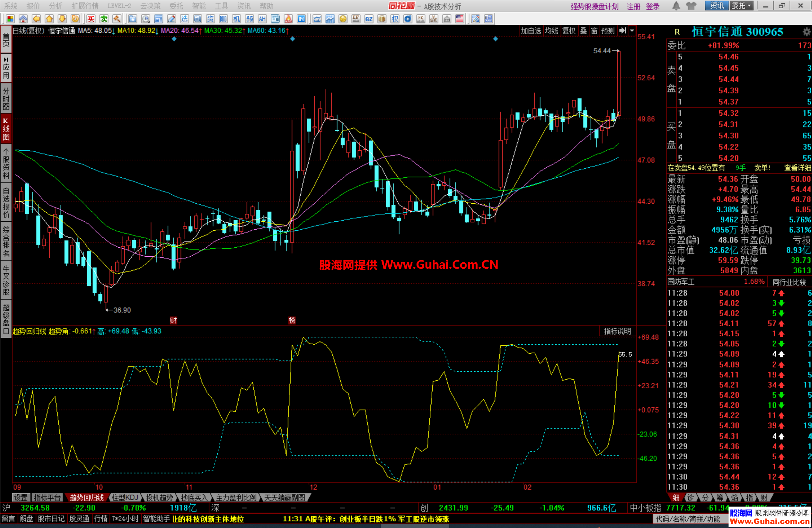Select the 细 detail tab

[x=676, y=498]
